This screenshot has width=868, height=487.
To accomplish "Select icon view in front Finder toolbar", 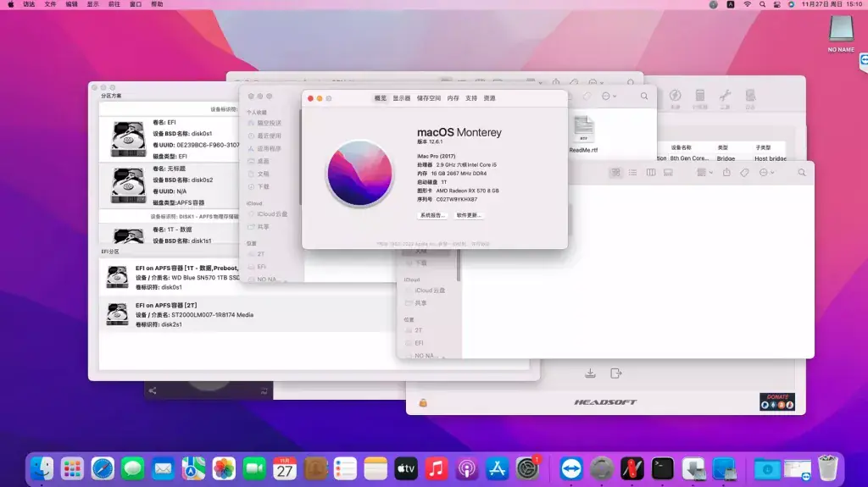I will click(615, 173).
